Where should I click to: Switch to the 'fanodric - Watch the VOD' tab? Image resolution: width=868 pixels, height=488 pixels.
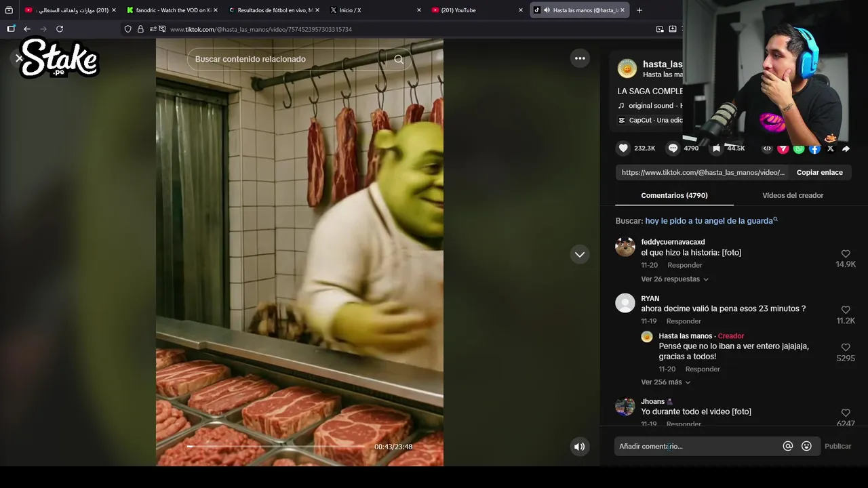tap(173, 10)
